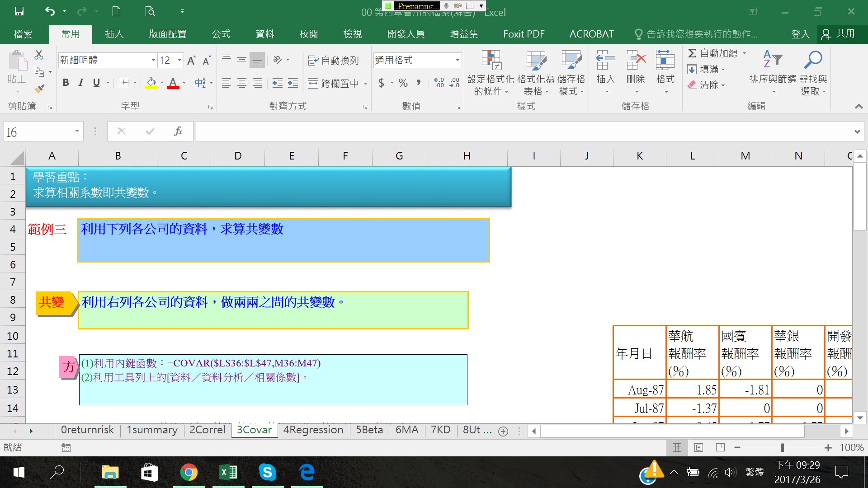Select the 4Regression sheet tab

coord(313,430)
